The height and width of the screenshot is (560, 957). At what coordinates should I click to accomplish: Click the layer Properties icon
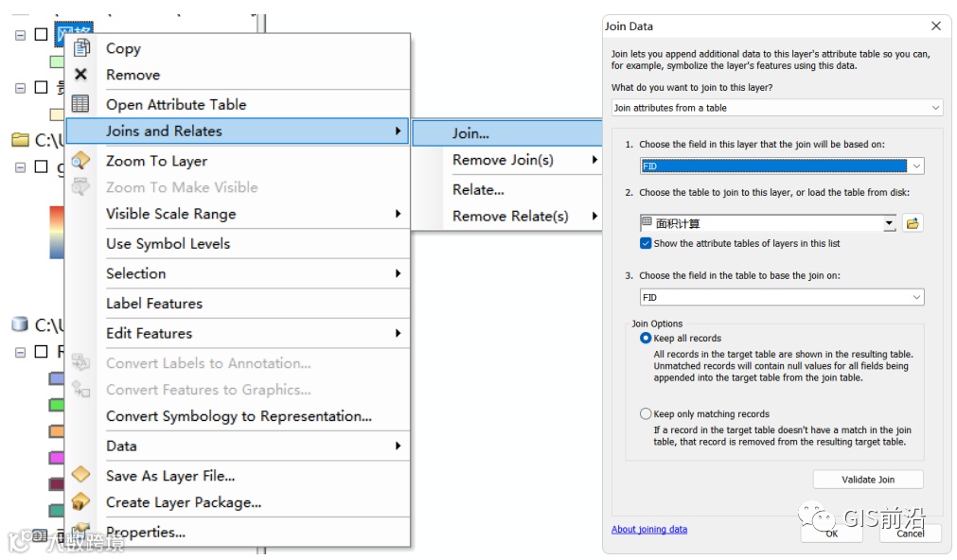(x=81, y=532)
